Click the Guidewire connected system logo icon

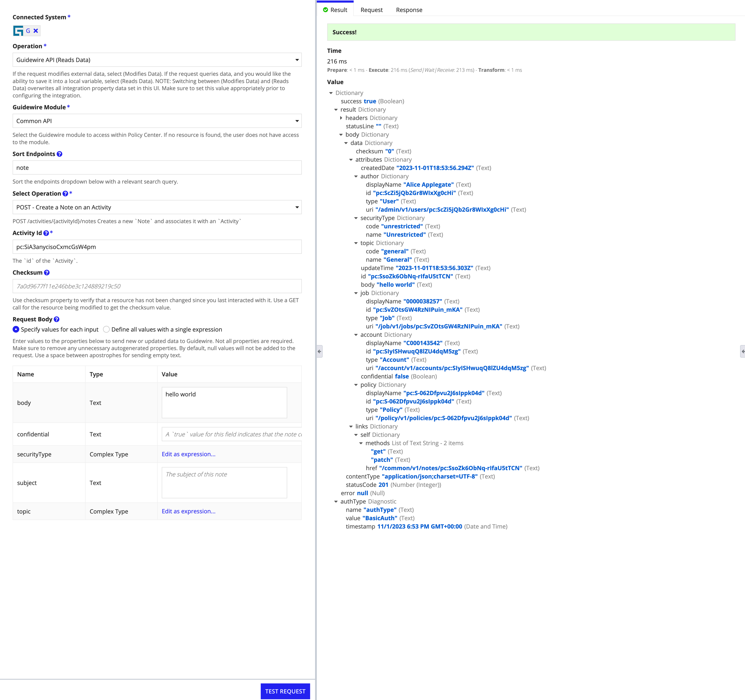[x=18, y=31]
